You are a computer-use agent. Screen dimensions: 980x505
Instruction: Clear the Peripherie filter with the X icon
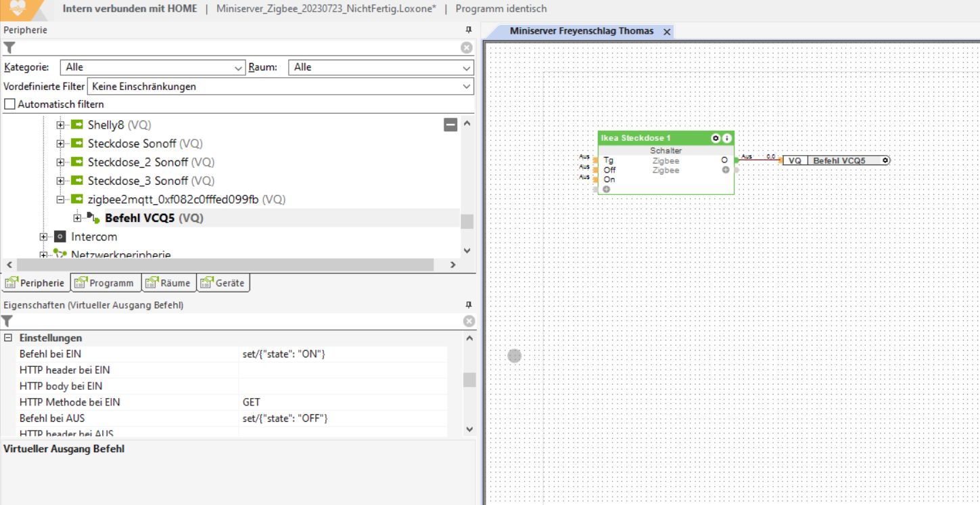click(x=467, y=47)
